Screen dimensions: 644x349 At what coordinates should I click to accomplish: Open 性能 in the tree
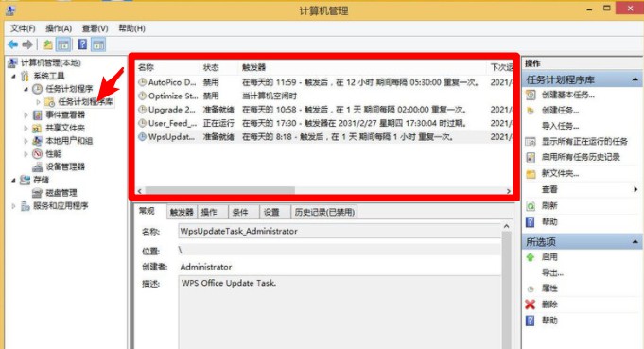click(x=53, y=154)
